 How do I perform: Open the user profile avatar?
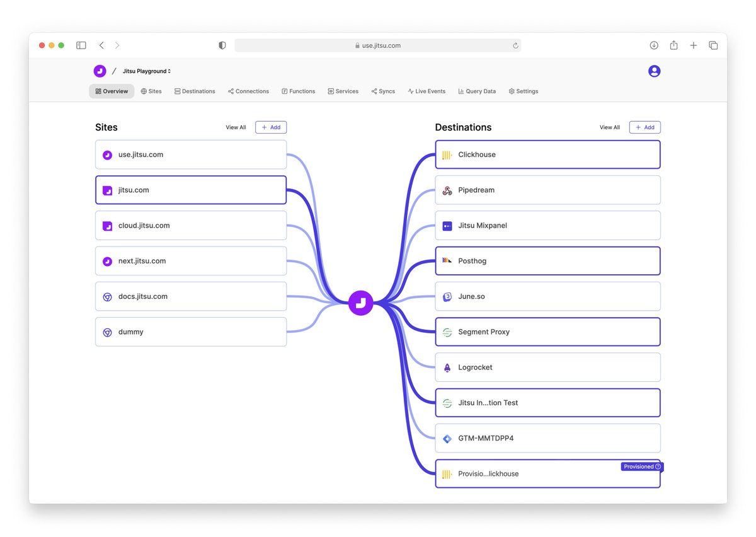point(655,71)
